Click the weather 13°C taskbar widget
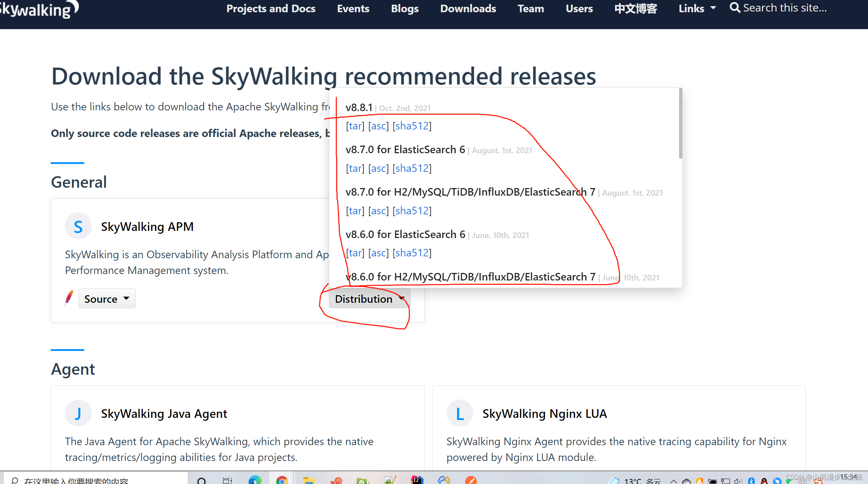 click(x=635, y=481)
